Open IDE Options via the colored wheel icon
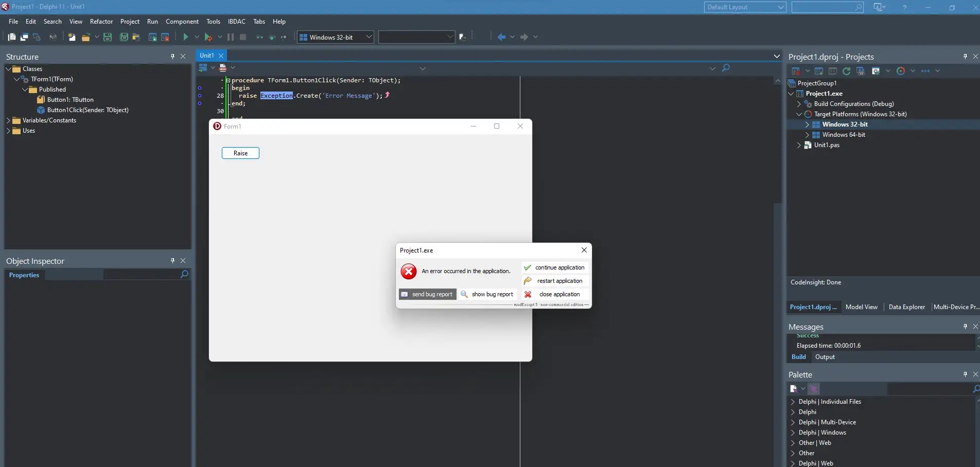This screenshot has height=467, width=980. point(901,71)
